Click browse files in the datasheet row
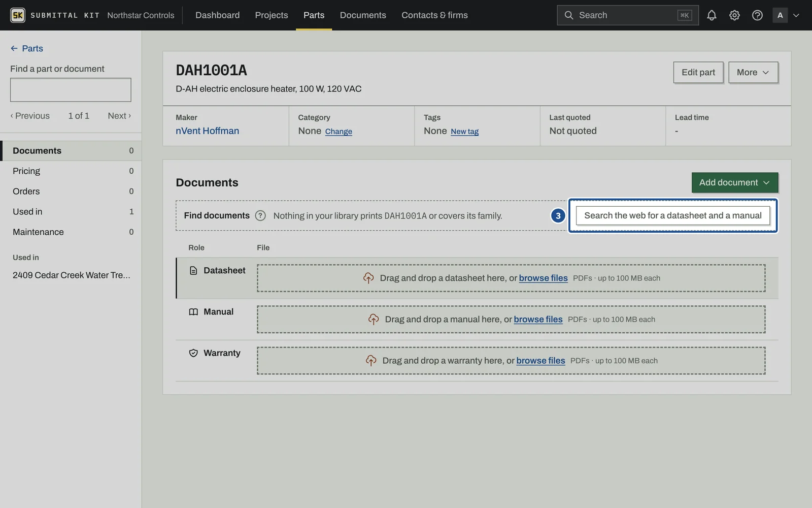 coord(543,278)
